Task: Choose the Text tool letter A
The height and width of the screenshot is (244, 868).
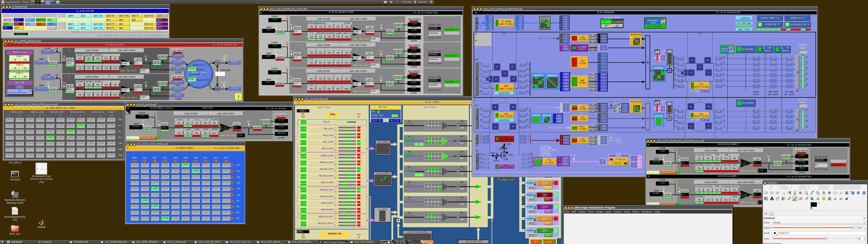Action: coord(772,198)
